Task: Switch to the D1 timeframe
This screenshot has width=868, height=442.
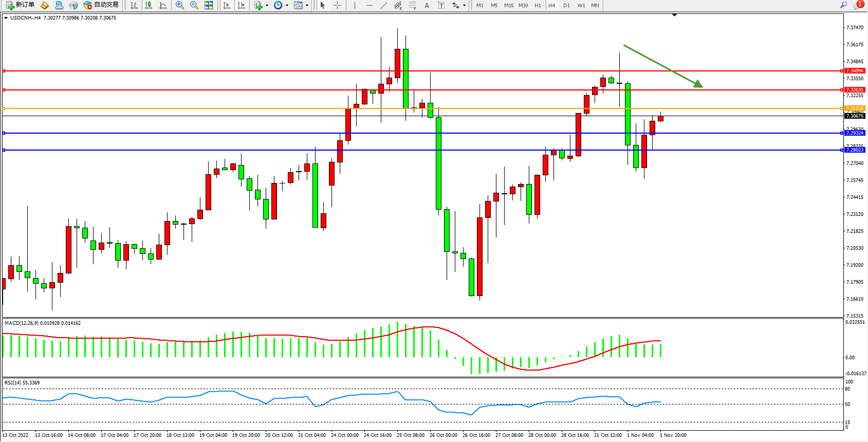Action: pos(566,5)
